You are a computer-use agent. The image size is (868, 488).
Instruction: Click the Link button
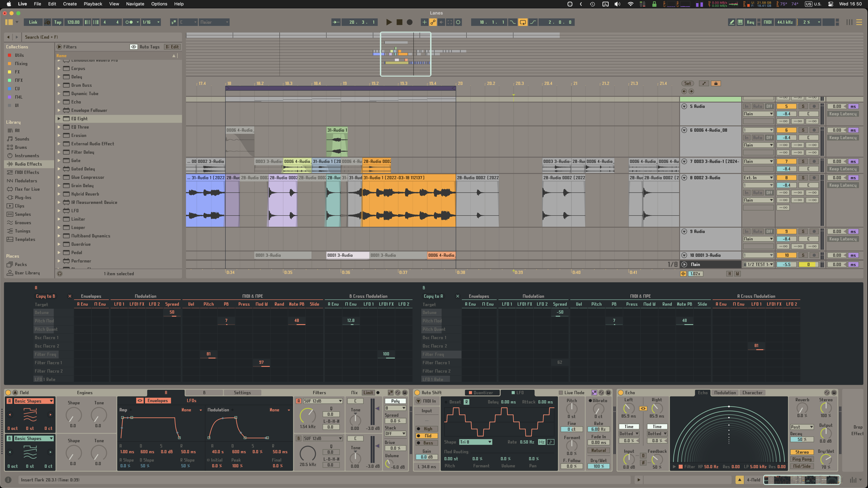coord(33,22)
